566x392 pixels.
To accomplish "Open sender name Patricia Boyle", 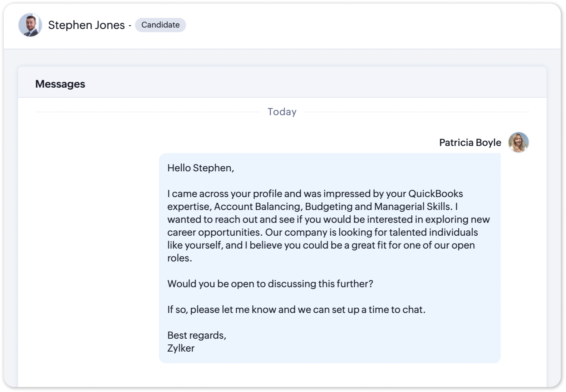I will [x=470, y=142].
